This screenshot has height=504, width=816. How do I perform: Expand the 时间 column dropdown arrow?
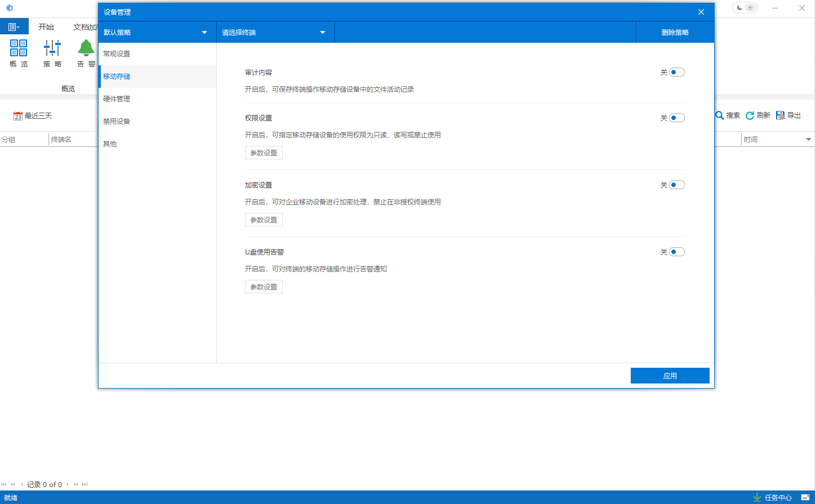809,140
